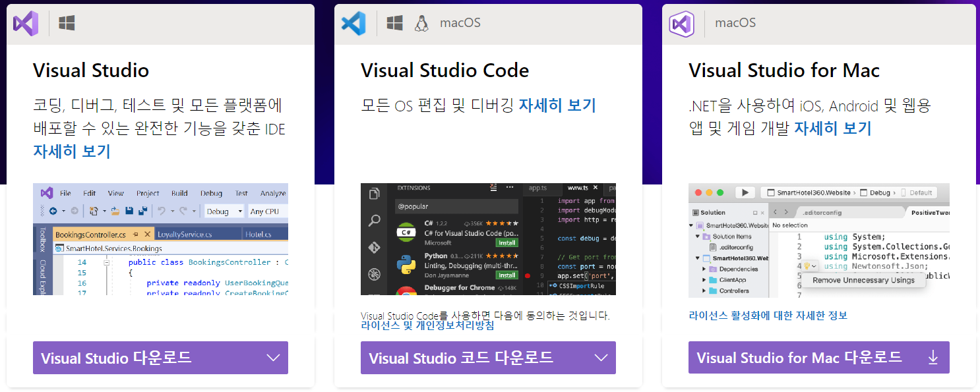Click the Visual Studio heading
This screenshot has width=980, height=392.
tap(91, 70)
